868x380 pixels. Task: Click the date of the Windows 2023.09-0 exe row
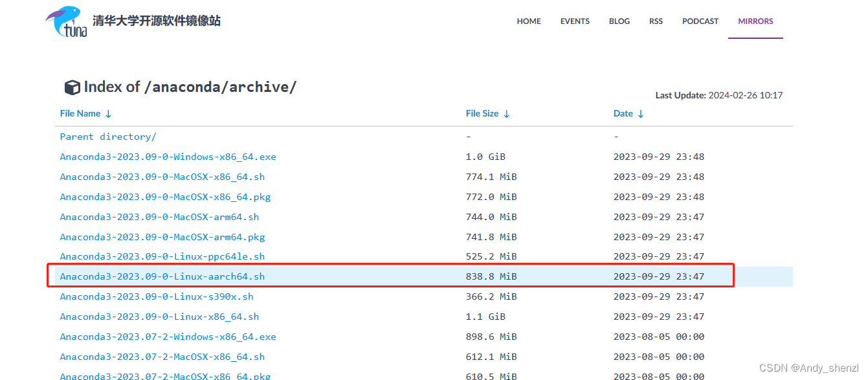pos(659,157)
